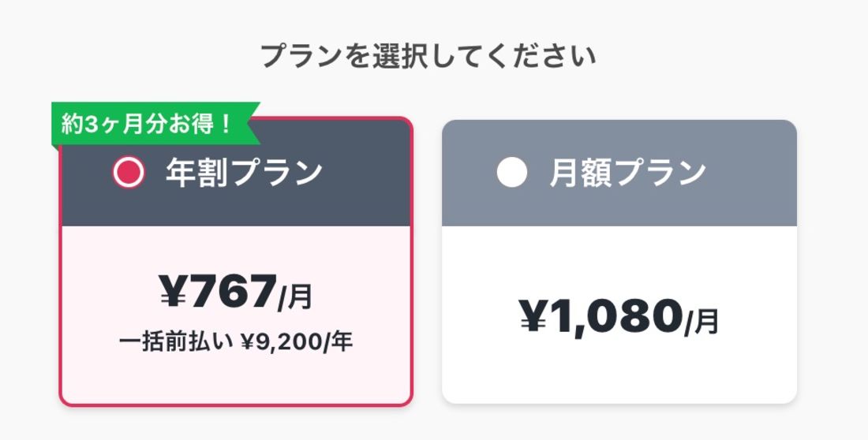This screenshot has width=868, height=440.
Task: Click the プランを選択してください heading
Action: 428,57
